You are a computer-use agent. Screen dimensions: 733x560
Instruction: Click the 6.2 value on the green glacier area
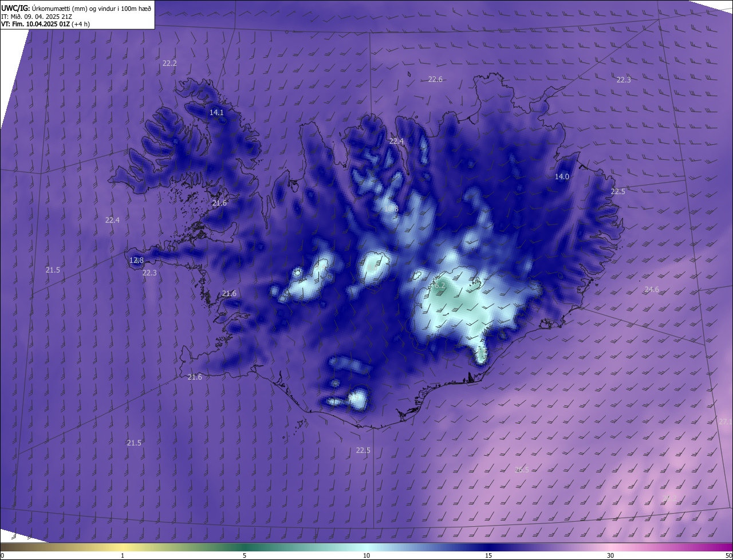pos(438,285)
